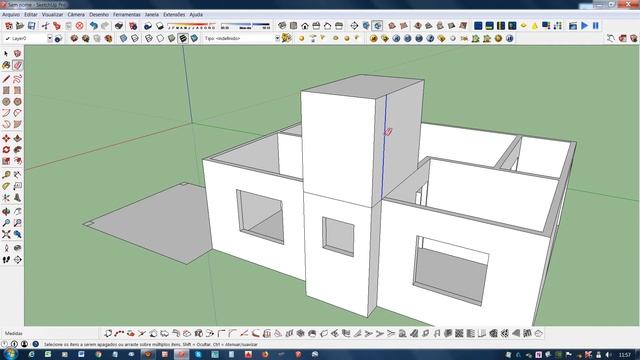Click the blue Play button

coord(584,26)
